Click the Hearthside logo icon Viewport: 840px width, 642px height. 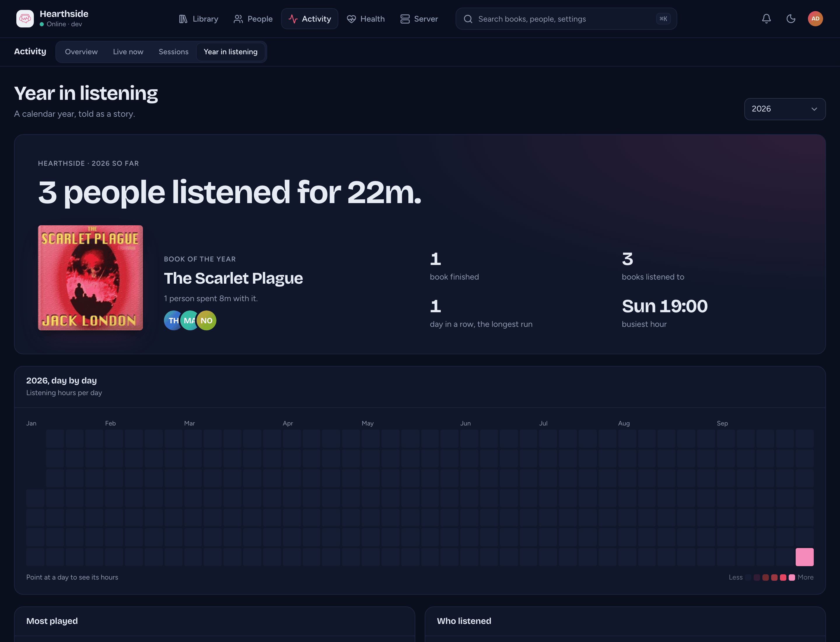[x=25, y=19]
